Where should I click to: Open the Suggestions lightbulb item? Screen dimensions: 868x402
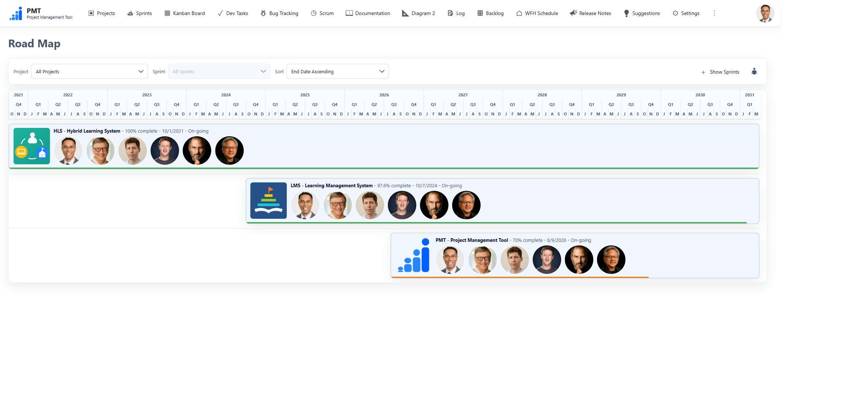[642, 13]
